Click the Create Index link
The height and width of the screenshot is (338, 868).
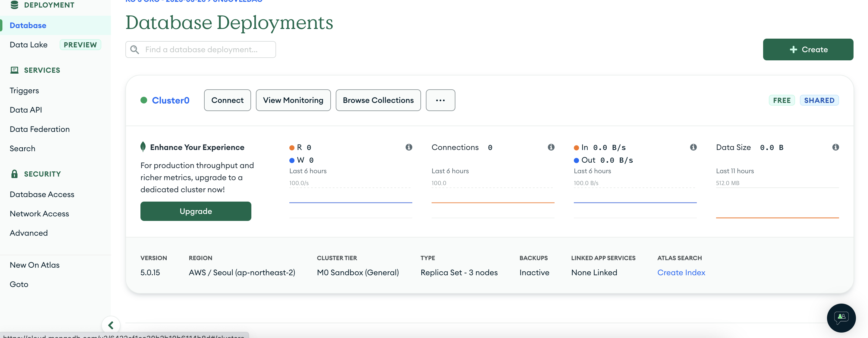click(681, 272)
